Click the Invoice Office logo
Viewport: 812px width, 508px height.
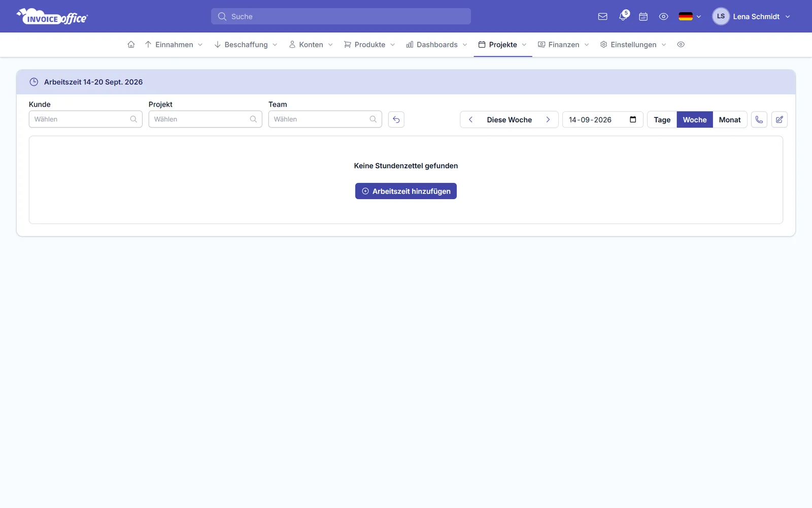pos(52,17)
